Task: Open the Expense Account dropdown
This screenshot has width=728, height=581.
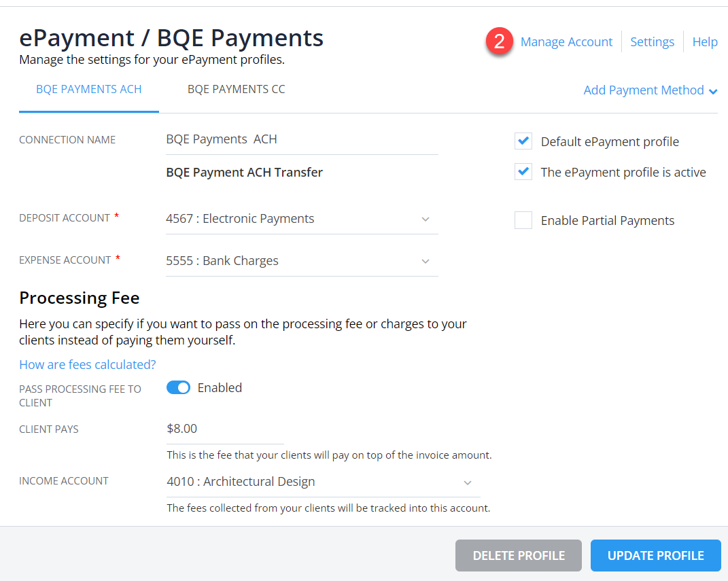Action: [x=426, y=260]
